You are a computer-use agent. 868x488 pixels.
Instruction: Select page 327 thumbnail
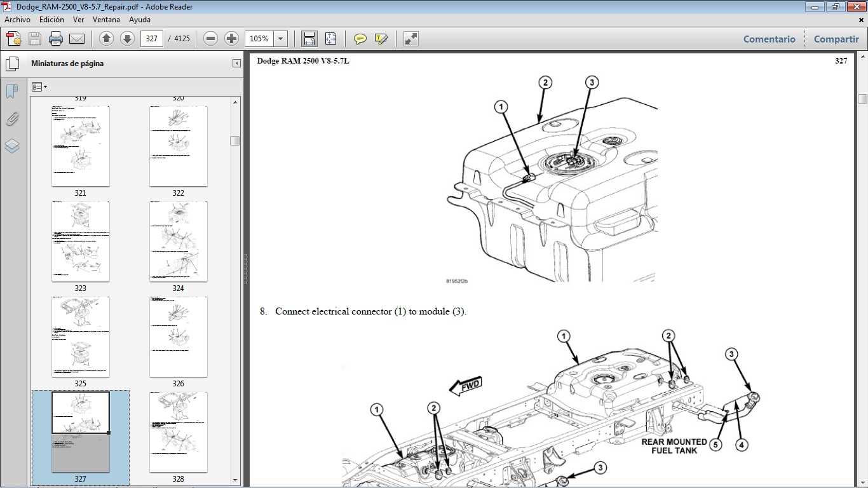coord(81,432)
